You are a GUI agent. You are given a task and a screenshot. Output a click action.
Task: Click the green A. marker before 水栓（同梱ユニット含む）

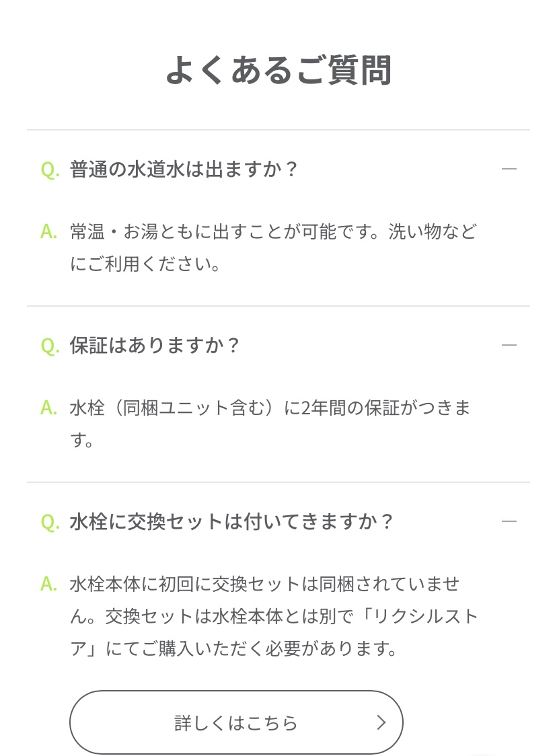tap(48, 408)
